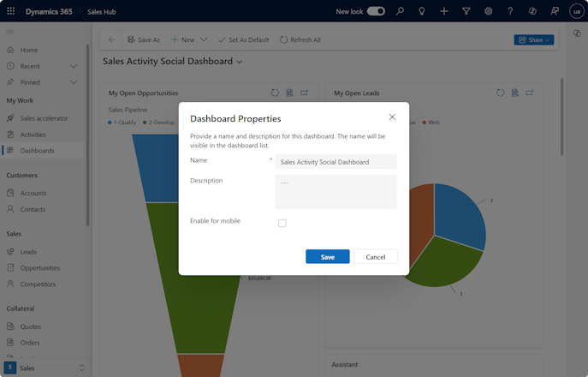The width and height of the screenshot is (588, 377).
Task: Click the Leads icon in sidebar
Action: (x=10, y=252)
